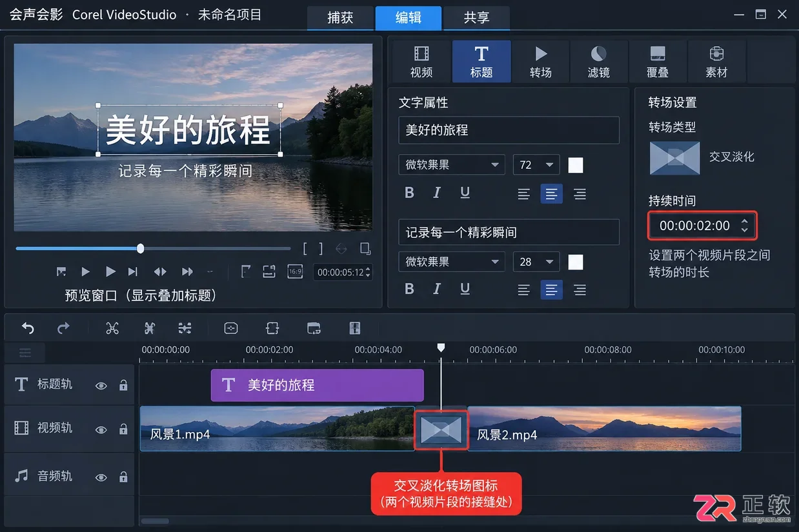The width and height of the screenshot is (799, 532).
Task: Switch to the 捕获 tab
Action: (x=340, y=18)
